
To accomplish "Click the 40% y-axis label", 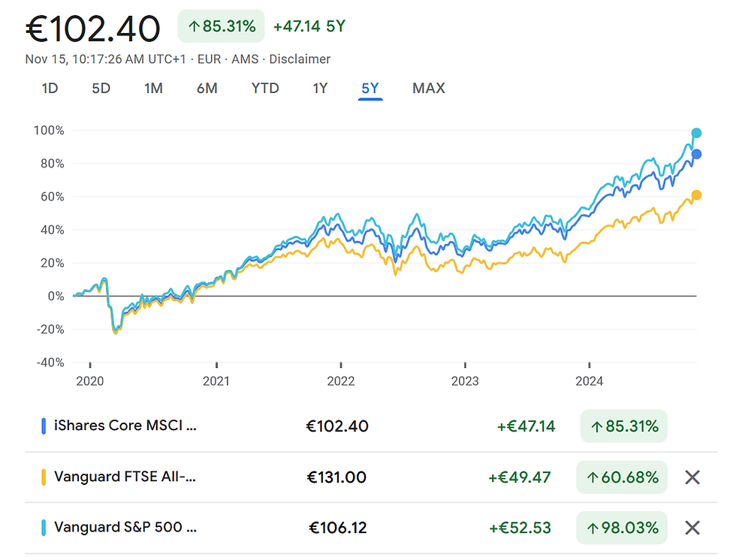I will (x=52, y=230).
